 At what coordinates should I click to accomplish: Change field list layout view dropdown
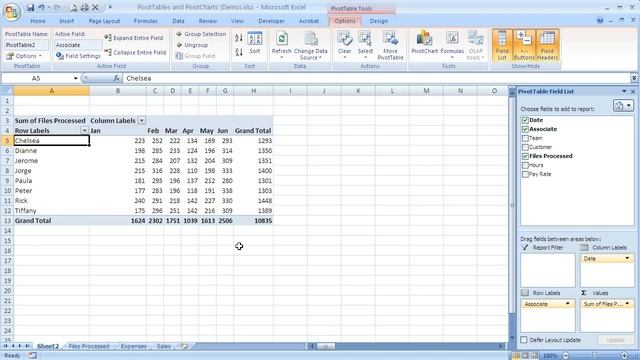pos(623,106)
